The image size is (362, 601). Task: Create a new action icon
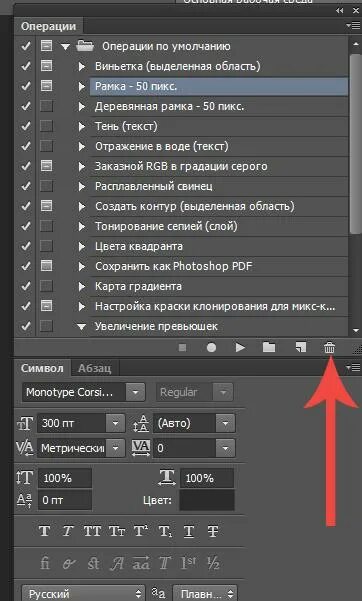[301, 347]
